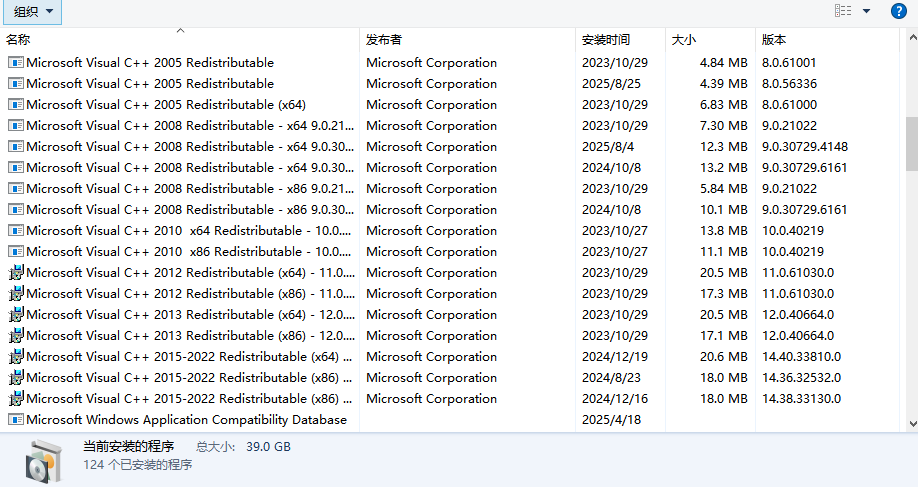
Task: Sort list by the 发布者 column header
Action: click(x=468, y=40)
